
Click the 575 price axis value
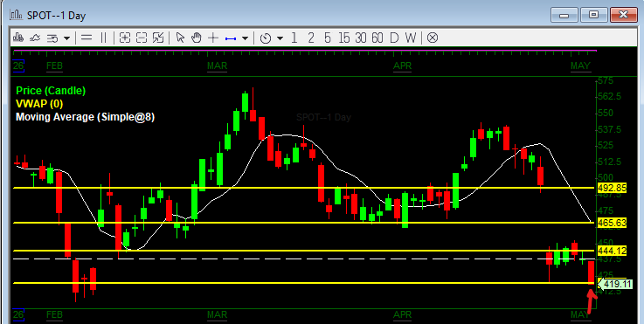click(606, 81)
